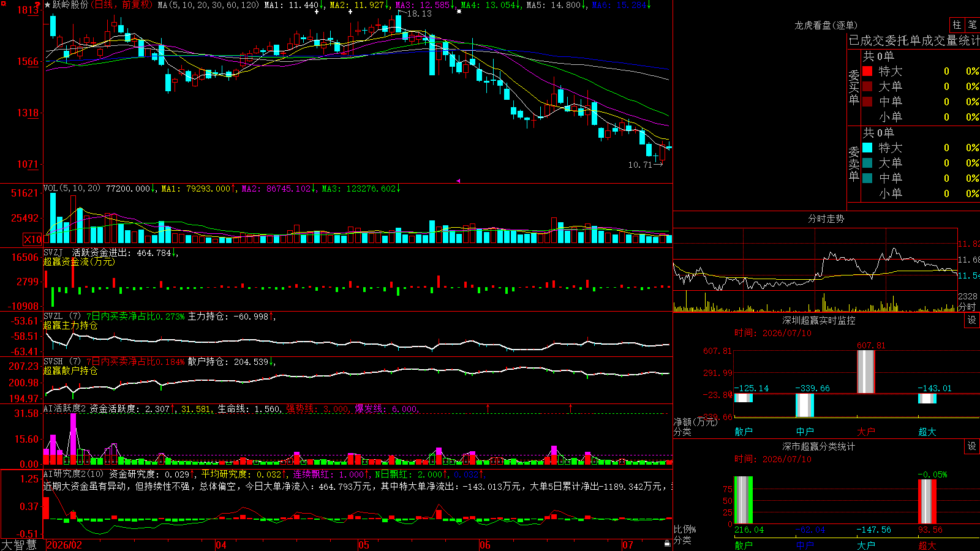
Task: Click the MA(5,10,20,30,60,120) indicator label
Action: 208,5
